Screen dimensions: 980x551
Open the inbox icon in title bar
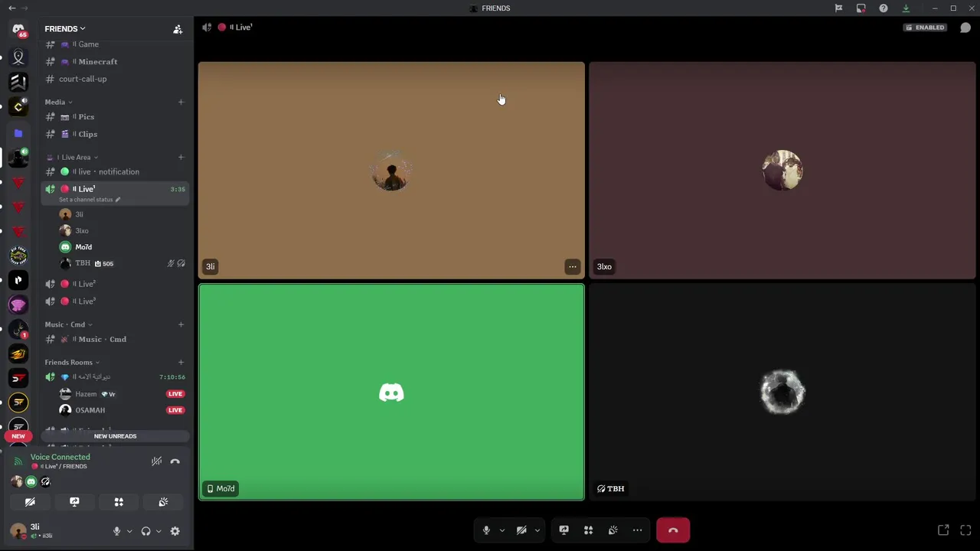(861, 8)
